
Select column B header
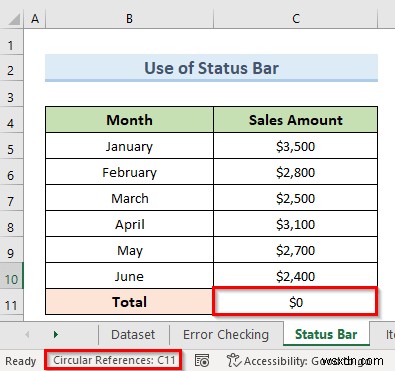129,19
